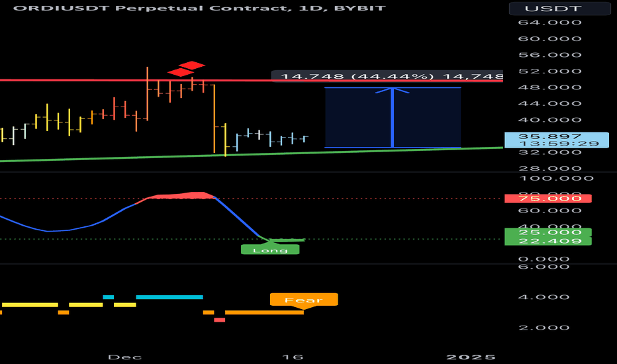Click the green 25.000 oversold level label
This screenshot has width=617, height=364.
pyautogui.click(x=547, y=232)
